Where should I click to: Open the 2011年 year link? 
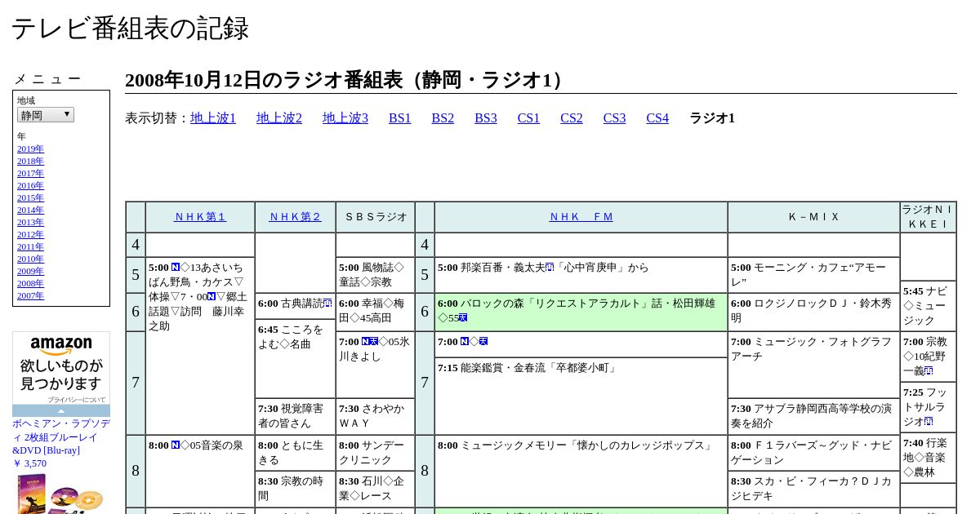[30, 246]
